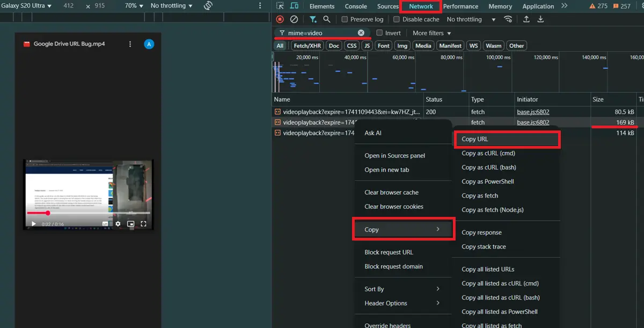The image size is (644, 328).
Task: Click the inspect element picker icon
Action: 280,6
